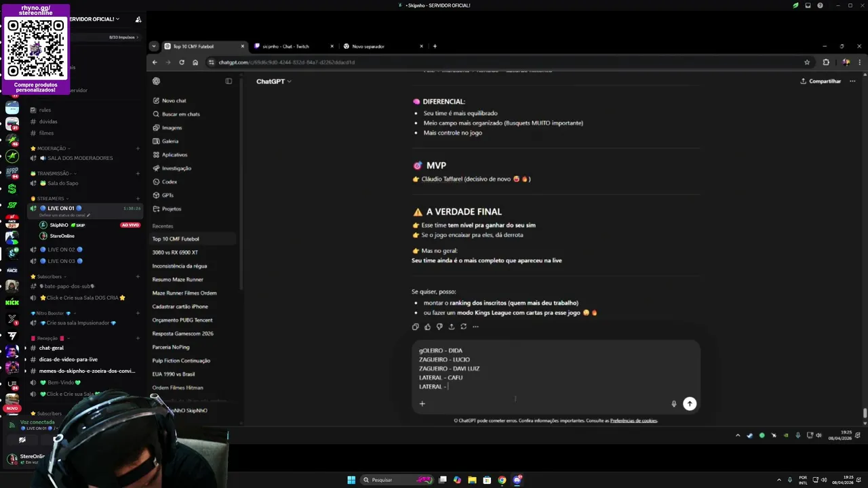Viewport: 868px width, 488px height.
Task: Open more options below the response
Action: 475,327
